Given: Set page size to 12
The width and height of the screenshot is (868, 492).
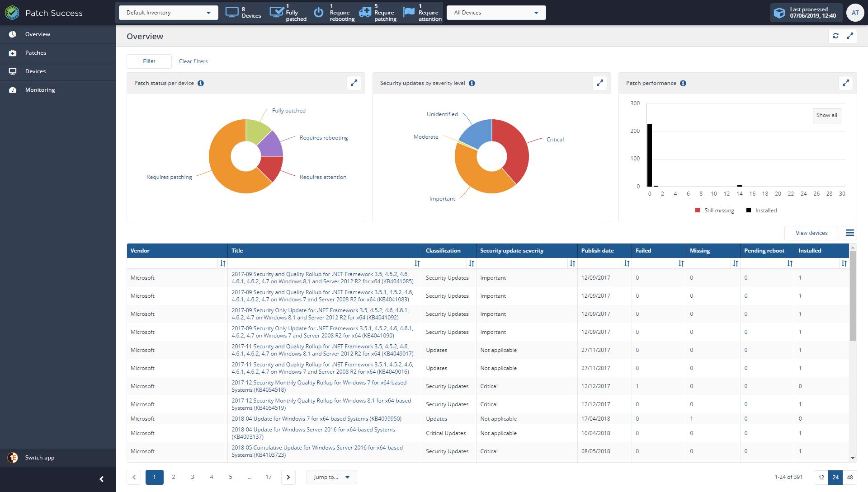Looking at the screenshot, I should point(821,478).
